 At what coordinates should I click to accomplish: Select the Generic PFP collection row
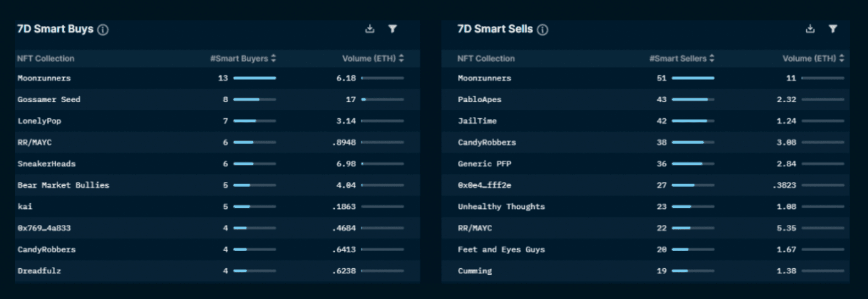(645, 164)
